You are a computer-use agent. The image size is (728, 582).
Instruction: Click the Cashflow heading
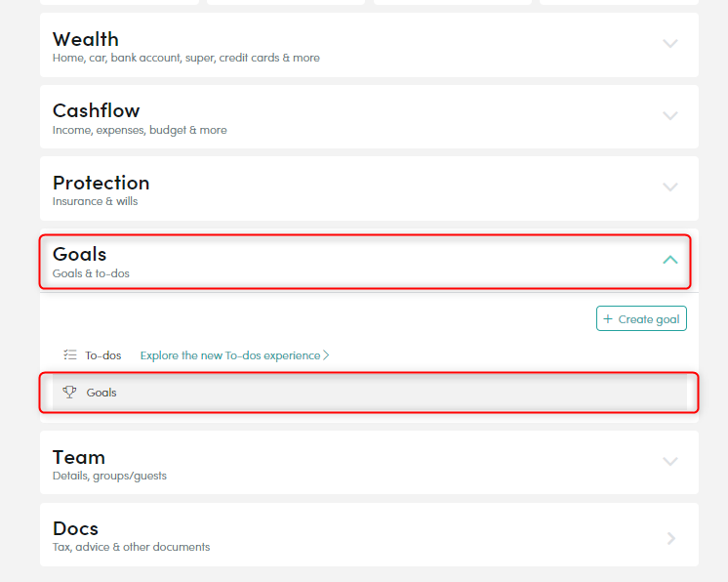96,111
